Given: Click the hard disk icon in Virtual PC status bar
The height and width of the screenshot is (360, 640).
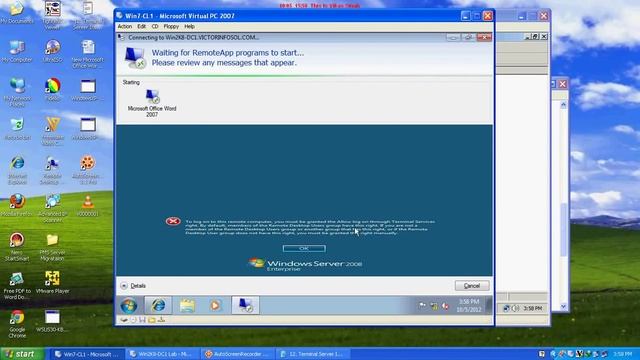Looking at the screenshot, I should pyautogui.click(x=124, y=320).
